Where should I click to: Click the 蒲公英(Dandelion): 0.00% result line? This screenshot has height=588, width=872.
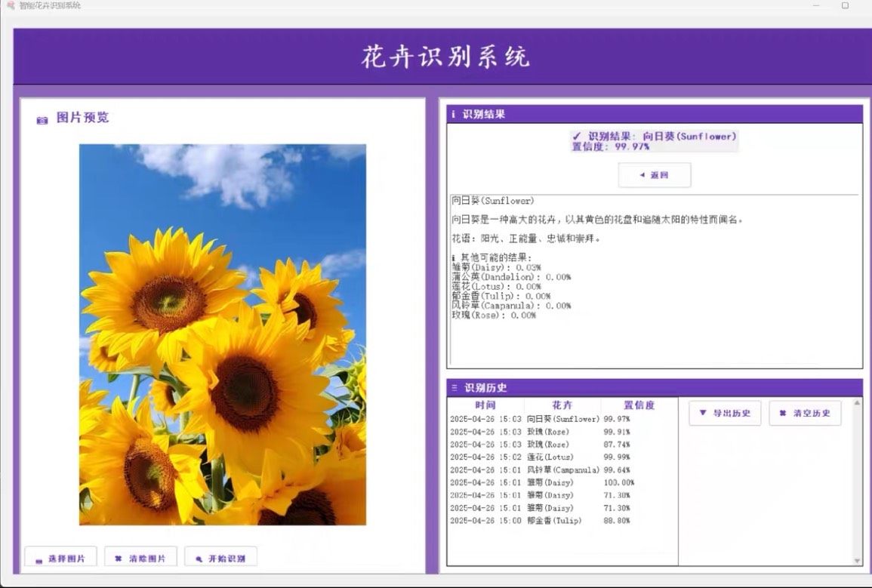(x=511, y=277)
